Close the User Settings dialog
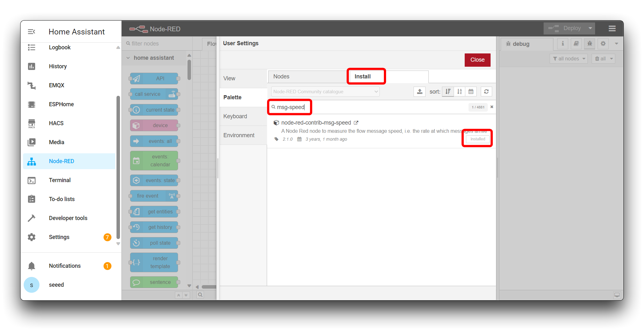644x331 pixels. coord(477,60)
